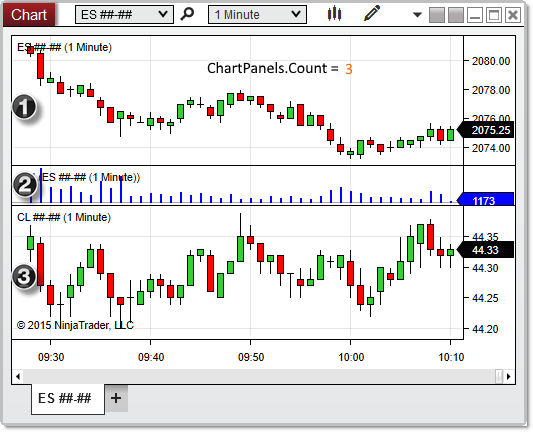The height and width of the screenshot is (432, 533).
Task: Open the 1 Minute interval dropdown
Action: [x=257, y=15]
